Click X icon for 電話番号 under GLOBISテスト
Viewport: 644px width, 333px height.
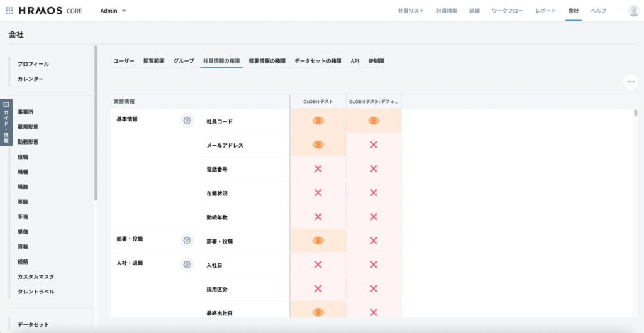[x=318, y=168]
